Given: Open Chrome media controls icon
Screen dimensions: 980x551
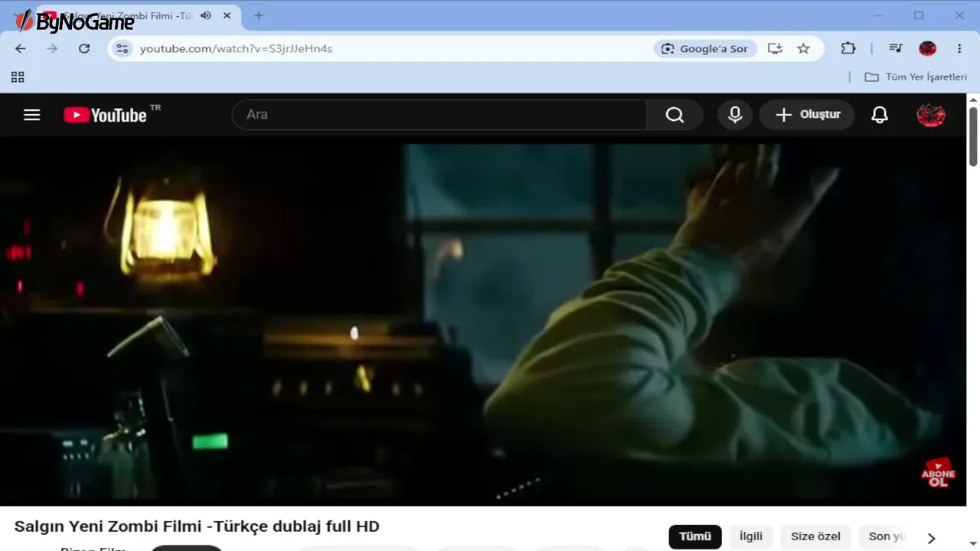Looking at the screenshot, I should click(x=896, y=48).
